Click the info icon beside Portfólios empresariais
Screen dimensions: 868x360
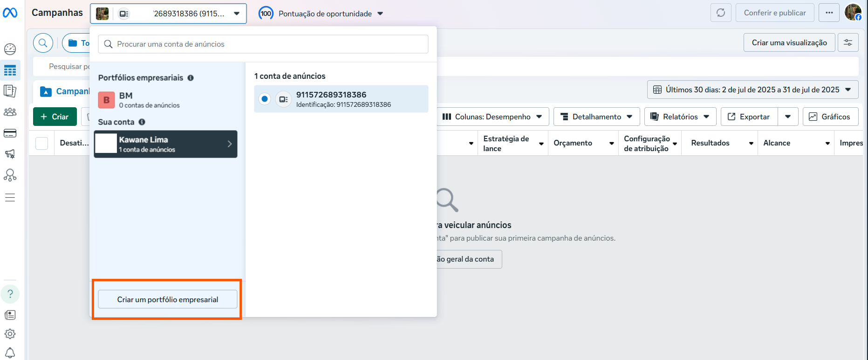point(191,78)
